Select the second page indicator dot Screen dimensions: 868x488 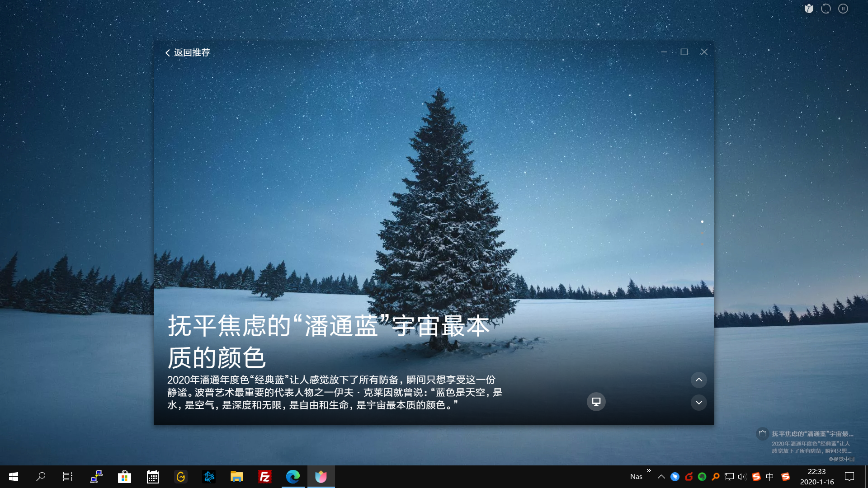(x=702, y=233)
